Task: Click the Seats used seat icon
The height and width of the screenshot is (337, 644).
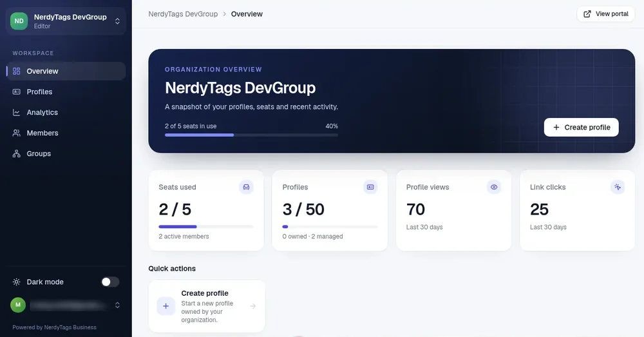Action: [x=247, y=187]
